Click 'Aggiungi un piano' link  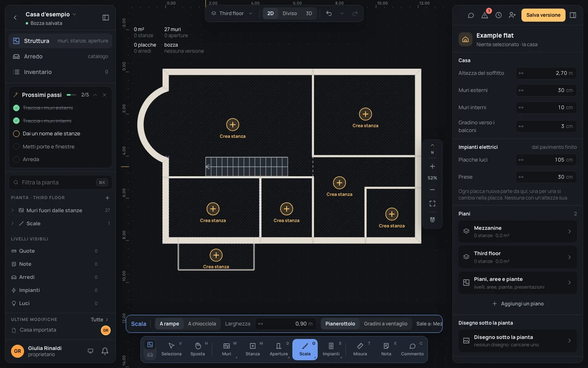pyautogui.click(x=518, y=304)
